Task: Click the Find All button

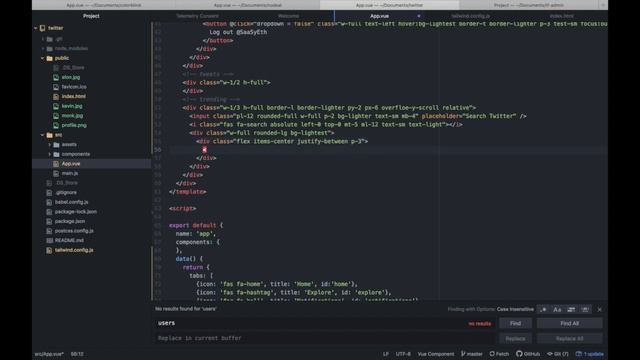Action: pyautogui.click(x=569, y=323)
